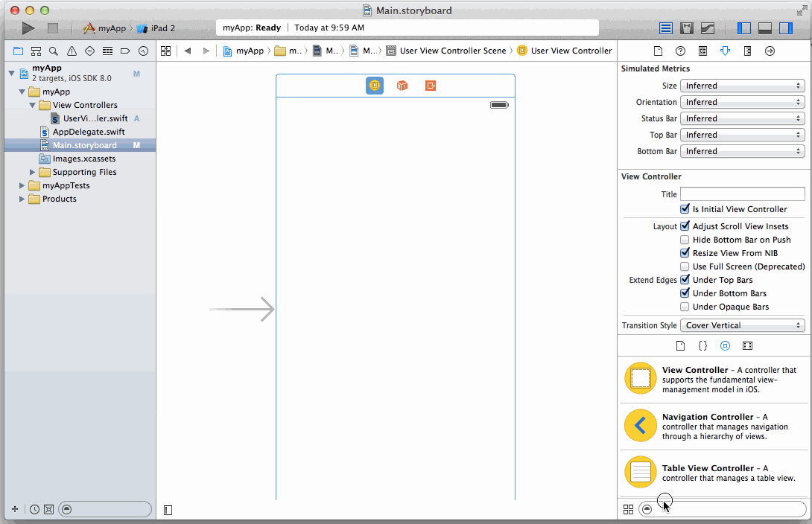Select the Navigation Controller library object
This screenshot has height=524, width=812.
tap(715, 426)
